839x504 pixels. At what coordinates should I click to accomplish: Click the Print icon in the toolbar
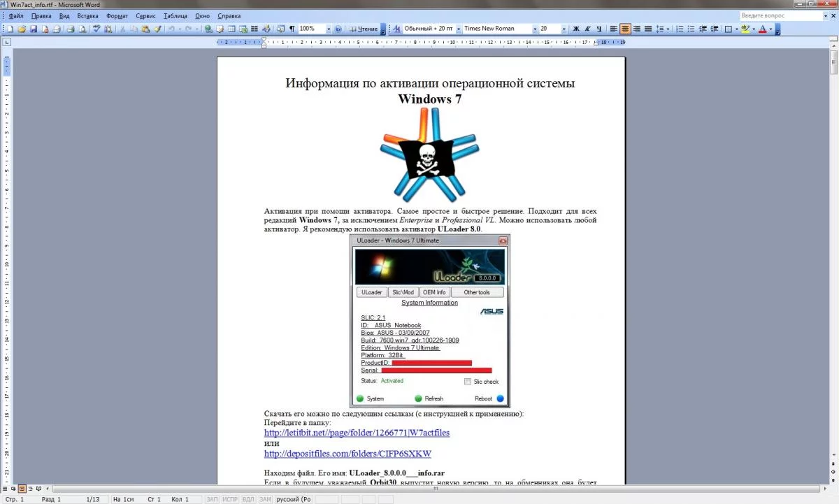pos(70,29)
